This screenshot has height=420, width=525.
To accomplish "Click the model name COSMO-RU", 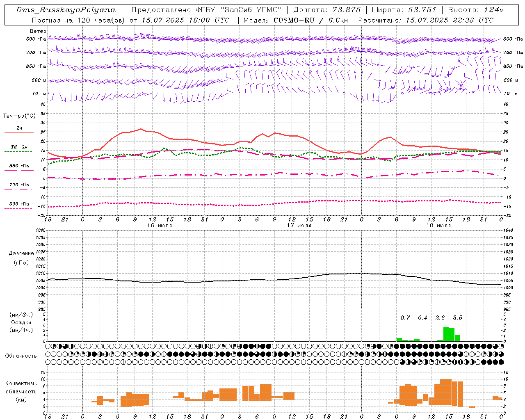I will point(293,20).
